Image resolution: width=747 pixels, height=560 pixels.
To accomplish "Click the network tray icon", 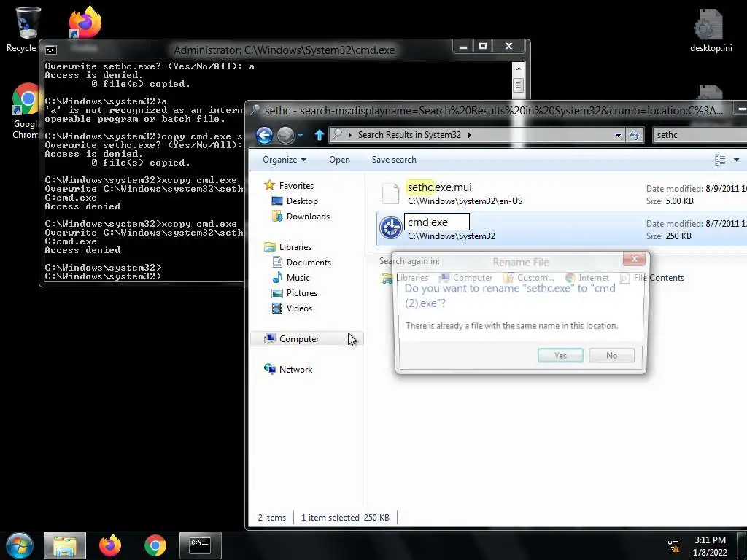I will click(x=673, y=546).
